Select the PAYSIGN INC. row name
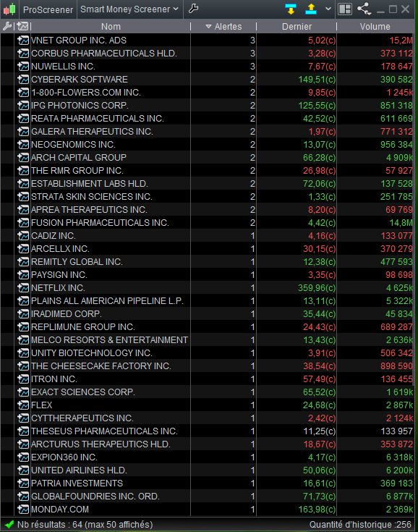 (x=59, y=275)
